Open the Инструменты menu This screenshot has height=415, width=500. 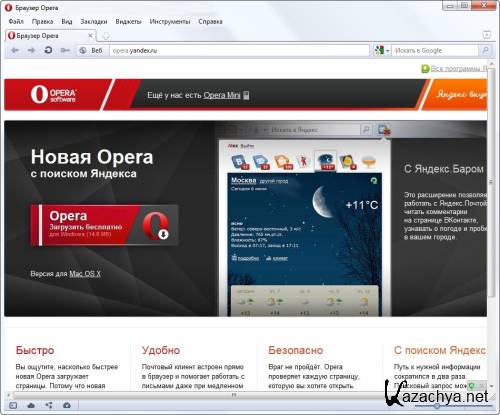170,22
